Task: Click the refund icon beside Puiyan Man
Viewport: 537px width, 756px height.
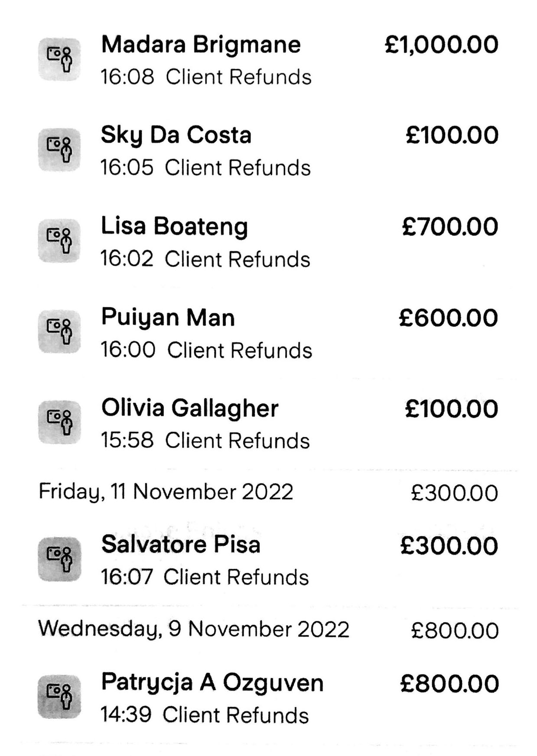Action: (x=59, y=332)
